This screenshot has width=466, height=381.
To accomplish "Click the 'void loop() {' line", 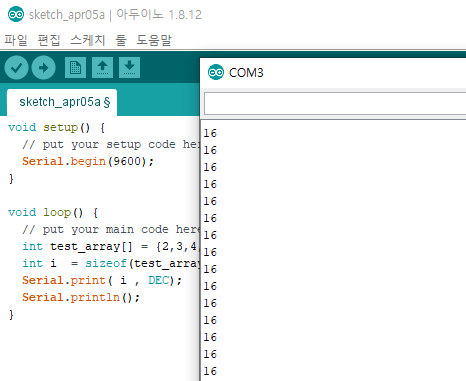I will click(53, 212).
